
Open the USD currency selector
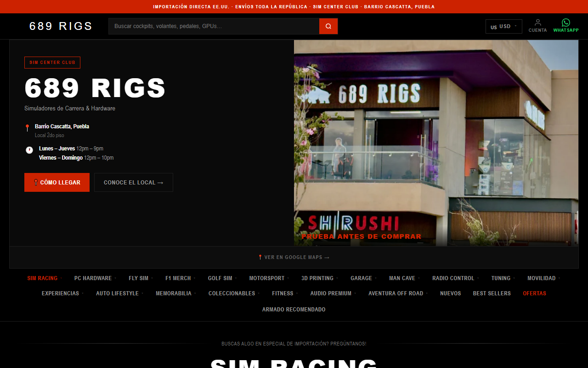[504, 26]
